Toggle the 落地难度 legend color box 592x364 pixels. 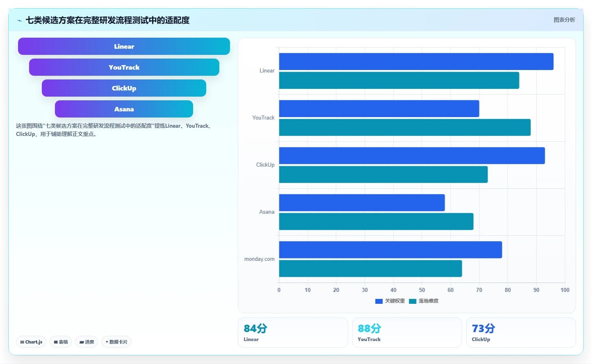tap(413, 301)
